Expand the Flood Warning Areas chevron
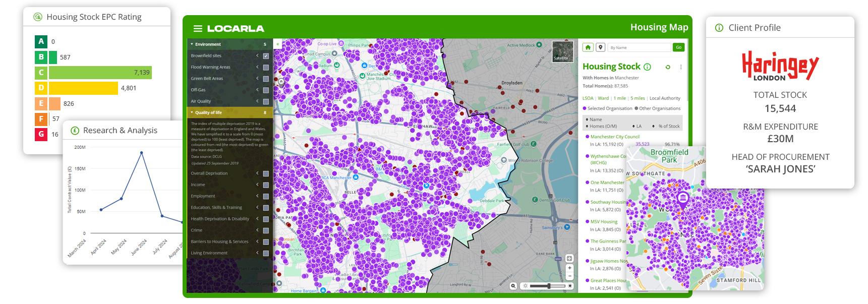 257,67
